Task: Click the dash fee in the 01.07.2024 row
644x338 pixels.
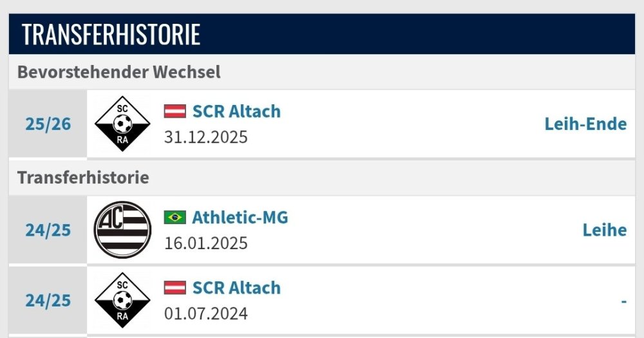Action: (x=624, y=301)
